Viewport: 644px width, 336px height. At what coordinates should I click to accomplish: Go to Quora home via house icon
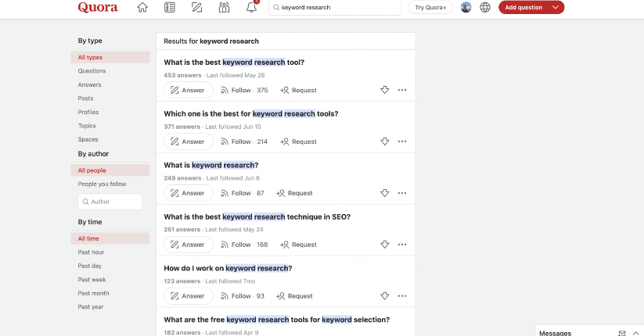click(142, 8)
